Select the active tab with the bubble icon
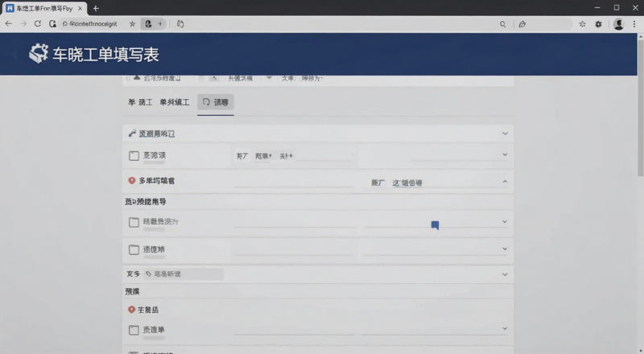The image size is (644, 354). click(x=216, y=102)
